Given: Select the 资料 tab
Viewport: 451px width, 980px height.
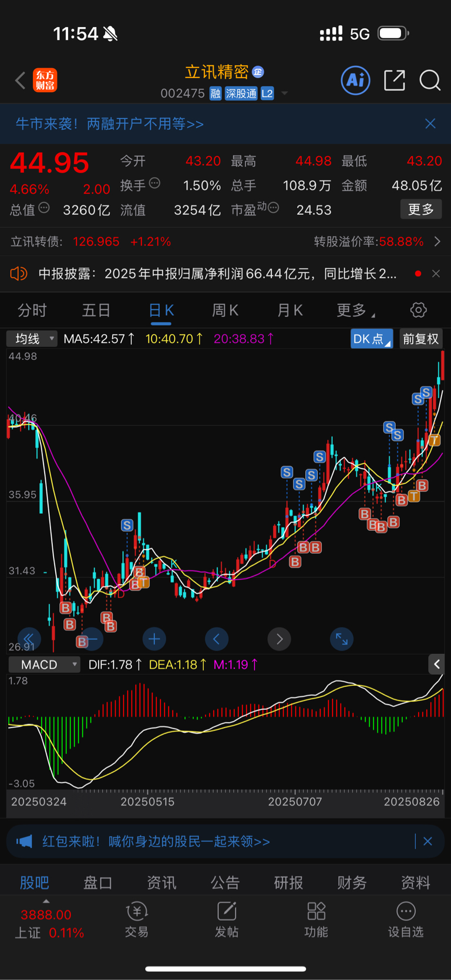Looking at the screenshot, I should [x=416, y=883].
